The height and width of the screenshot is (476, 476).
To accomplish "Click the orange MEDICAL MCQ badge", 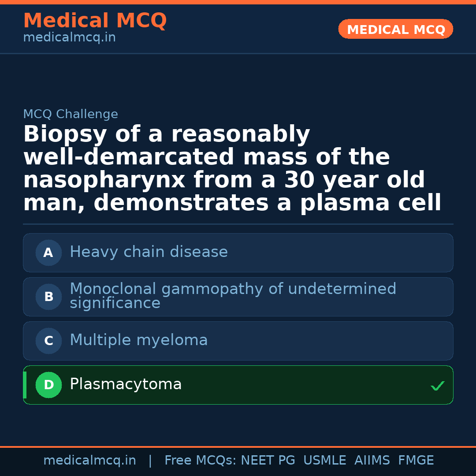I will [x=395, y=29].
